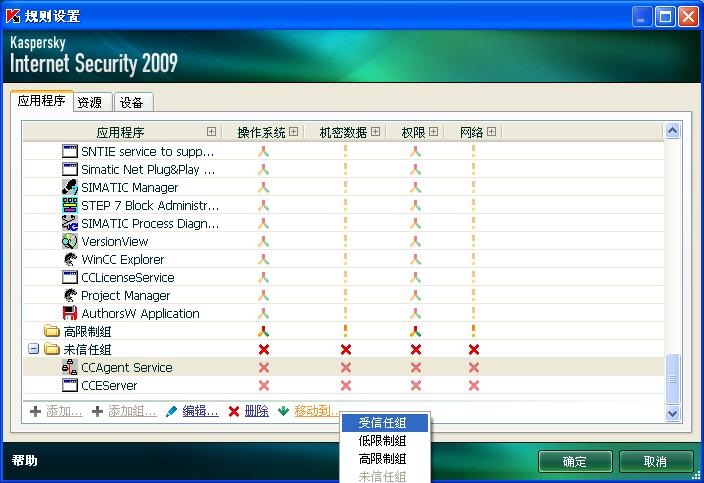Click the pencil edit icon
The height and width of the screenshot is (483, 704).
(x=171, y=411)
